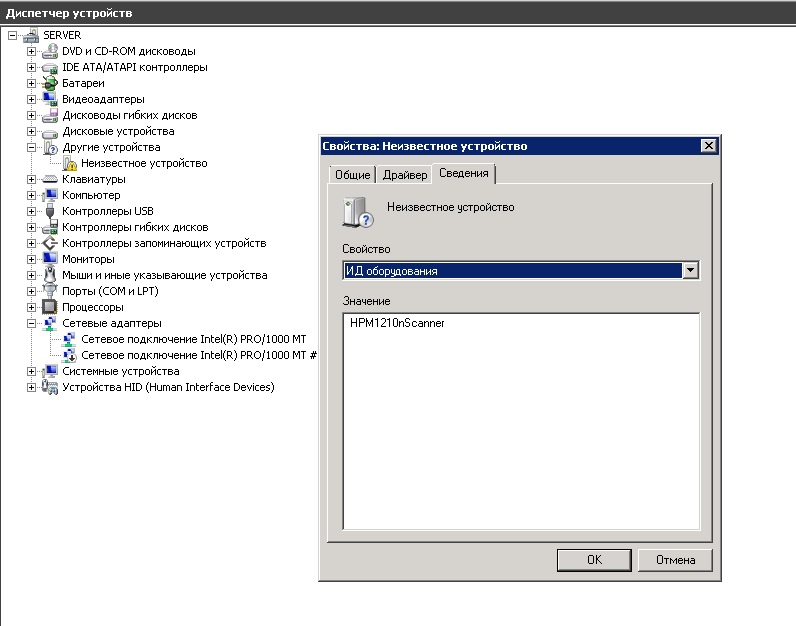Click the Видеоадаптеры display adapter icon
This screenshot has width=796, height=626.
[x=50, y=99]
